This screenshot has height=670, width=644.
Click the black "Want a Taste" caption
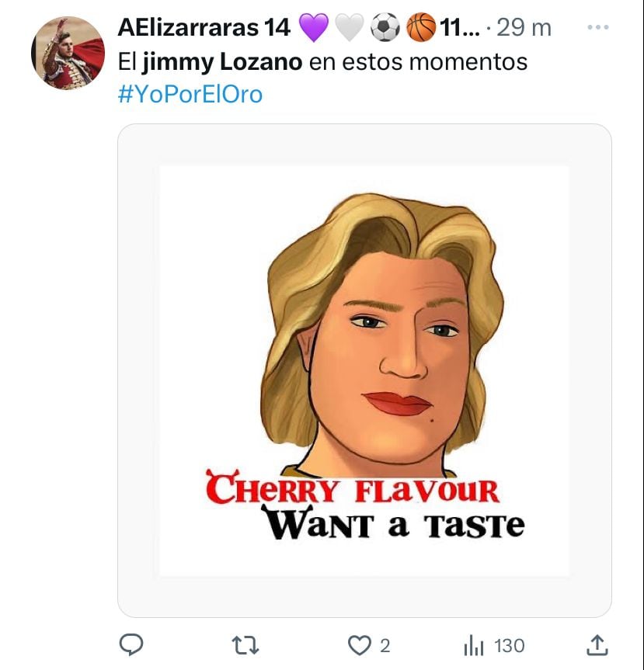pyautogui.click(x=393, y=524)
